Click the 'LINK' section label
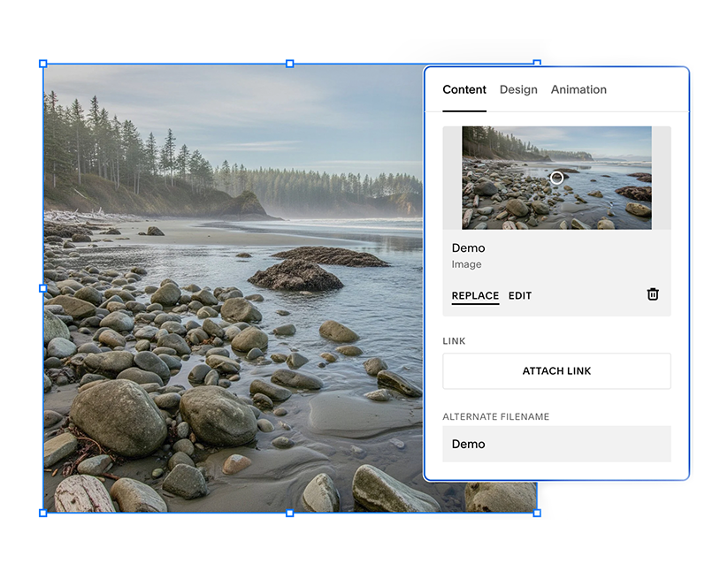Viewport: 728px width, 571px height. 454,341
